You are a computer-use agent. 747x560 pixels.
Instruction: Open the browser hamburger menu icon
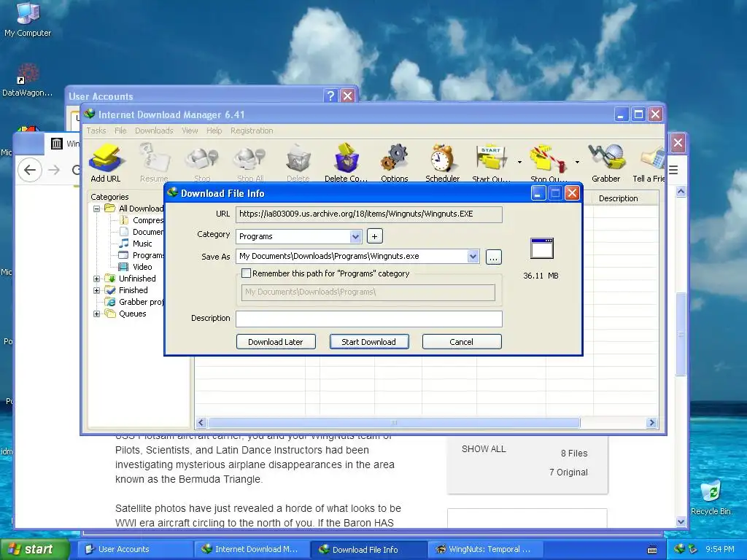point(673,170)
